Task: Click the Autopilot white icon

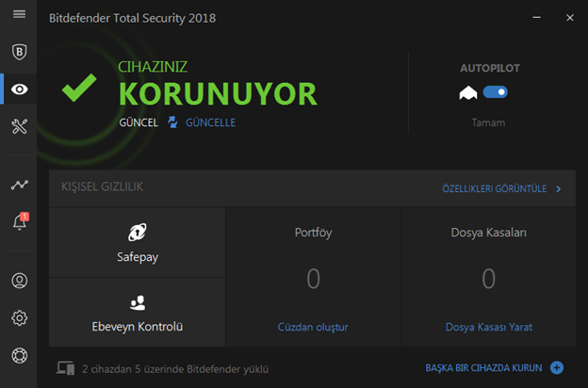Action: [x=468, y=92]
